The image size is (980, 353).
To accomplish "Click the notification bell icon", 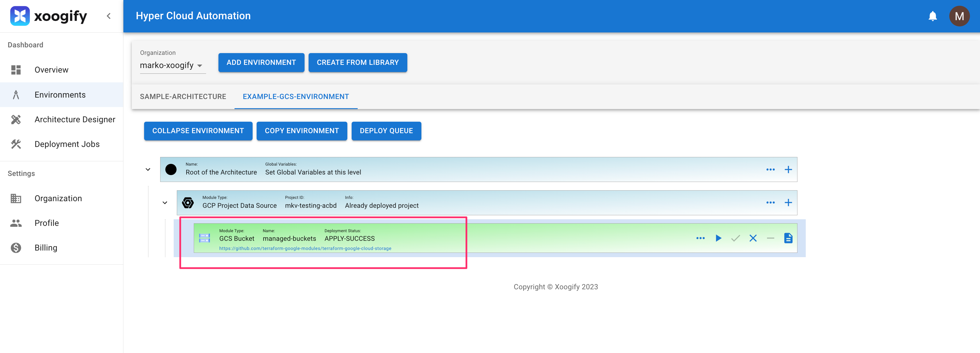I will coord(932,16).
